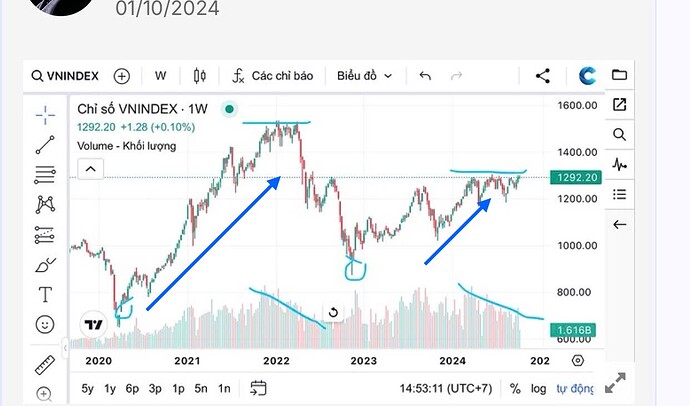Image resolution: width=690 pixels, height=406 pixels.
Task: Toggle the auto scale (tự động) mode
Action: coord(575,388)
